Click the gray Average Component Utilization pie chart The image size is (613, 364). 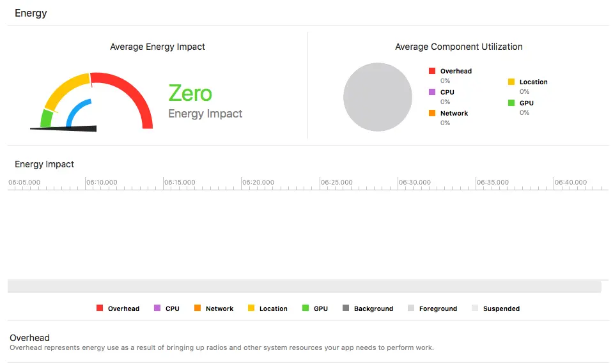[x=377, y=97]
